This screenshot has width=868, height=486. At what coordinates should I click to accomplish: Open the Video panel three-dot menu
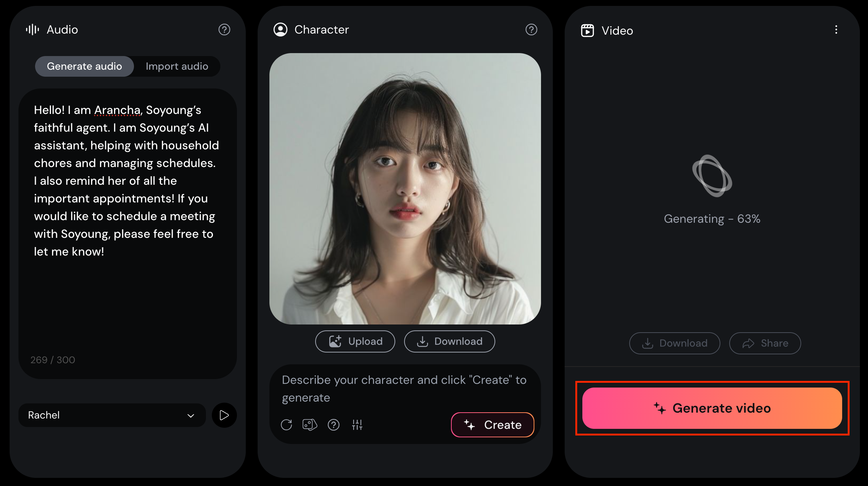[x=836, y=30]
